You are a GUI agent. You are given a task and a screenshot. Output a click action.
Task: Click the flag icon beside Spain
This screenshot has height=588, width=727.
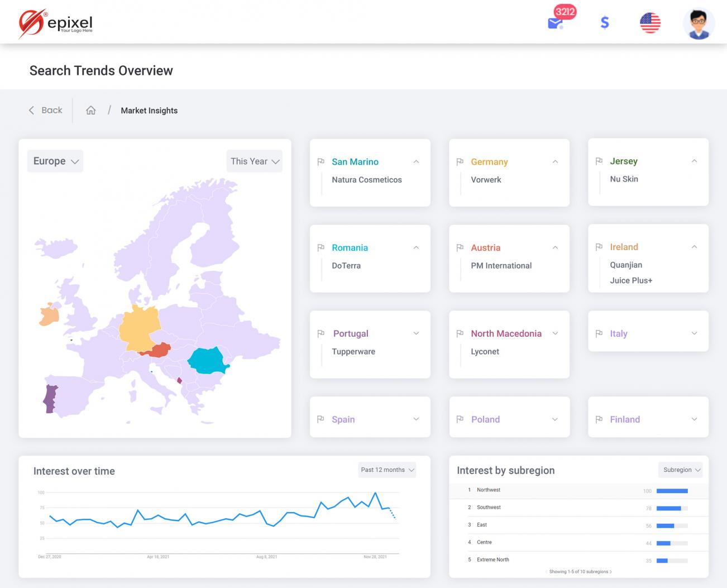321,419
